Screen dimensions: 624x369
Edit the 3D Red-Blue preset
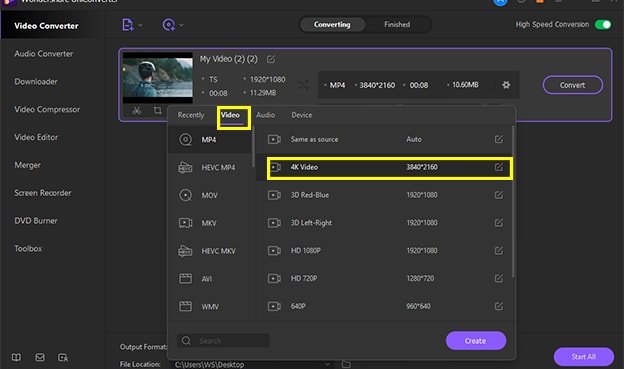499,195
